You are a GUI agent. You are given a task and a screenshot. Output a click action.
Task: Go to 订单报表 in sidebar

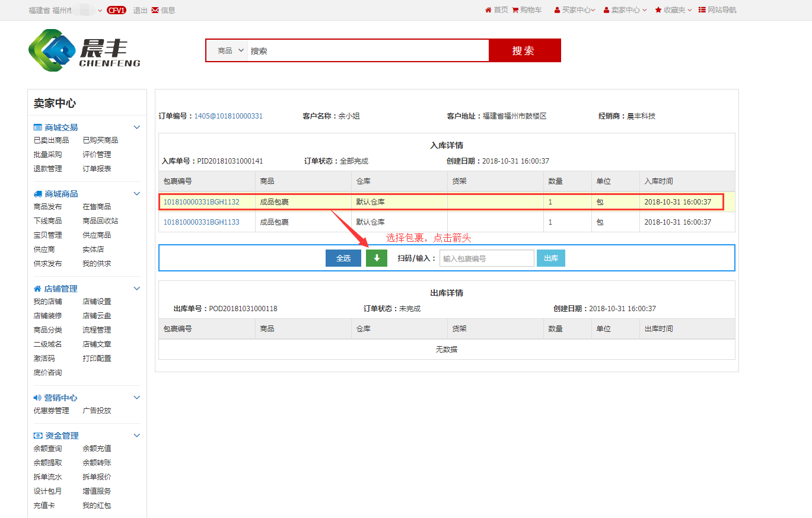97,169
